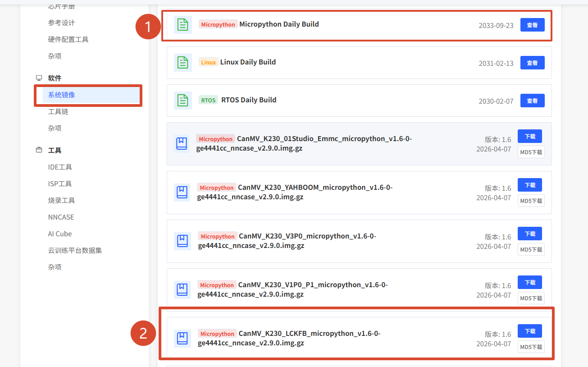This screenshot has width=588, height=367.
Task: Click the CanMV_K230_01Studio_Emmc_micropython file name
Action: coord(304,143)
